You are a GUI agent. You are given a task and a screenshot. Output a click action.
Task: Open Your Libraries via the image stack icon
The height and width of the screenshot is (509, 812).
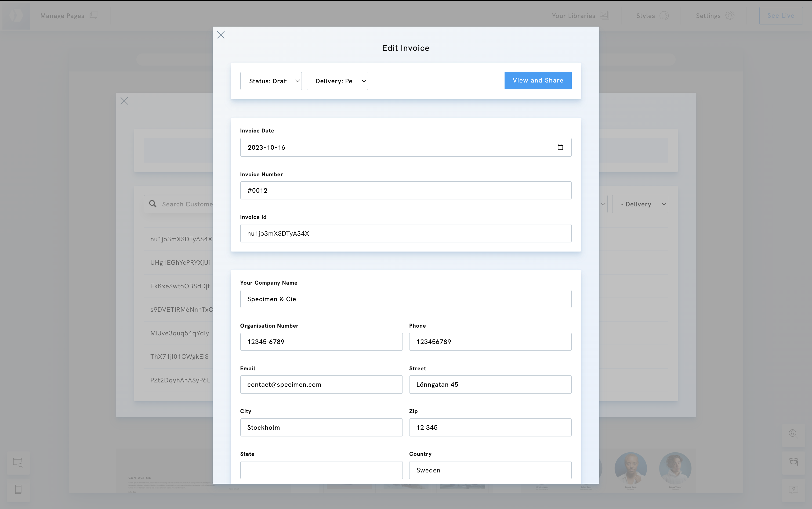[x=604, y=15]
